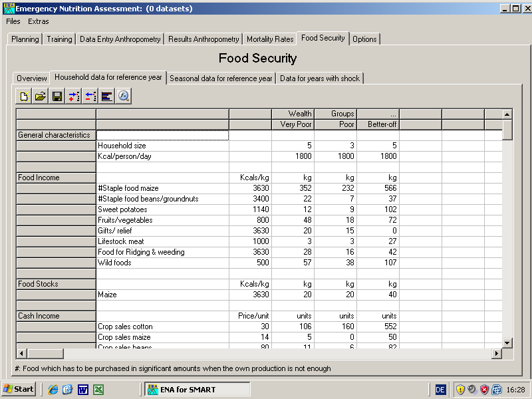Select the Crop sales maize cell

click(x=162, y=337)
